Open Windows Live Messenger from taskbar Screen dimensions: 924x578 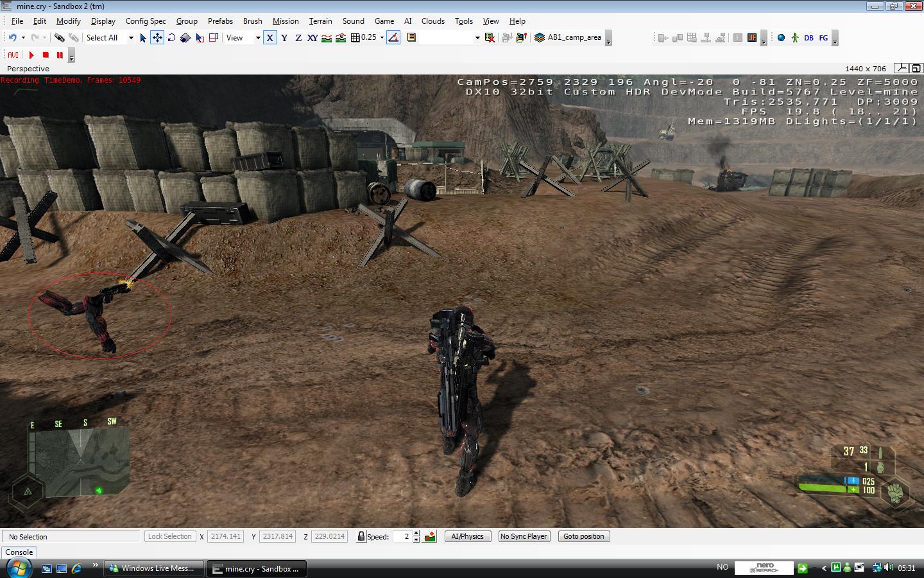pyautogui.click(x=153, y=568)
